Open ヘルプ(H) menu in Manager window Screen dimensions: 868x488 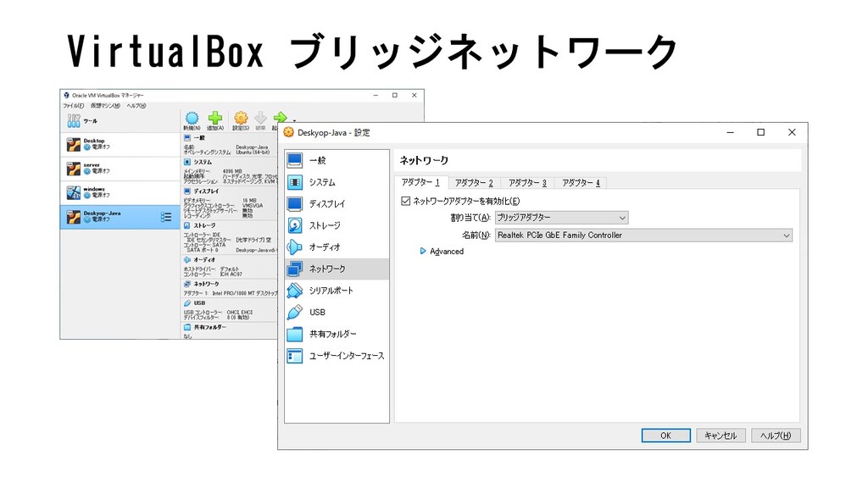(x=136, y=106)
